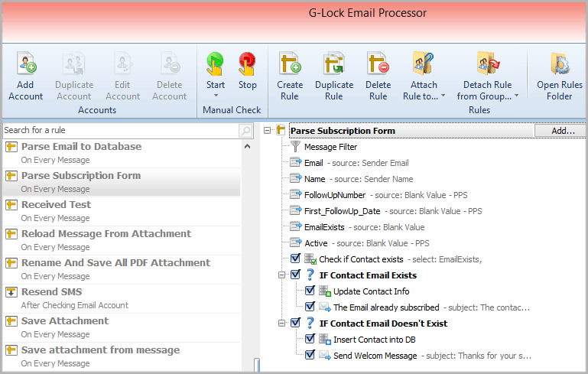Select Reload Message From Attachment rule
The width and height of the screenshot is (588, 374).
tap(122, 240)
